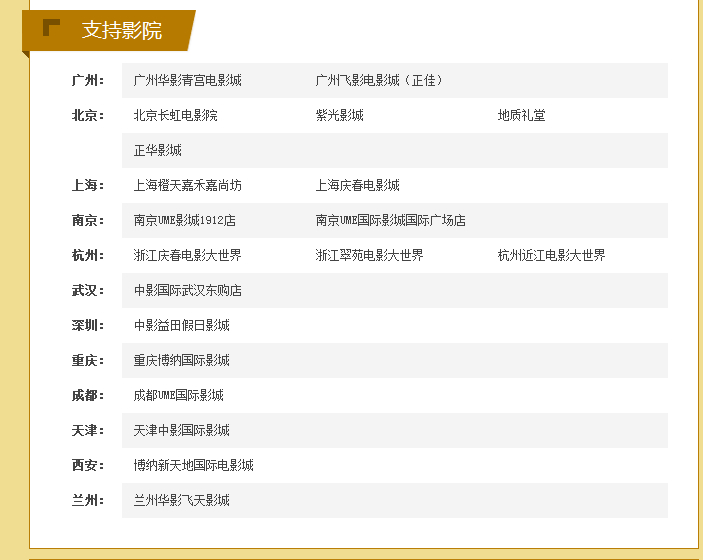Click 地质礼堂 cinema

[x=521, y=116]
